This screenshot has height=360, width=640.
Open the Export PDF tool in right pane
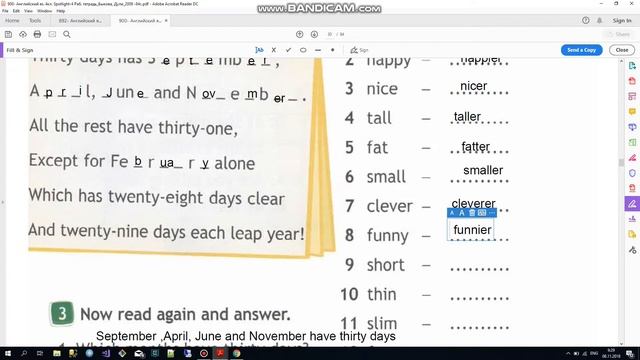[x=632, y=65]
